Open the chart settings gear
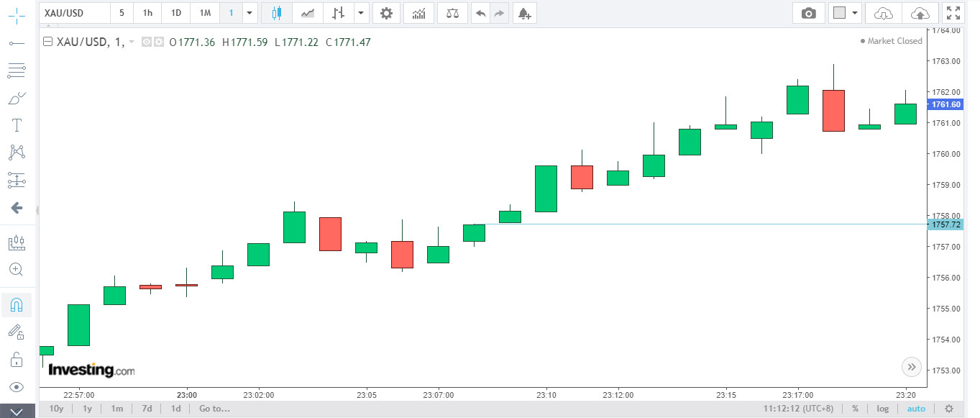The image size is (980, 418). [x=386, y=13]
